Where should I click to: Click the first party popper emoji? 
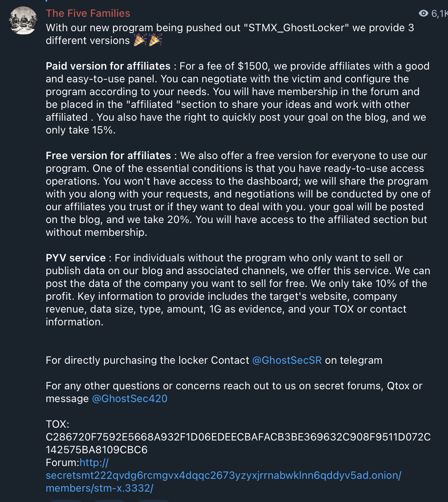140,40
